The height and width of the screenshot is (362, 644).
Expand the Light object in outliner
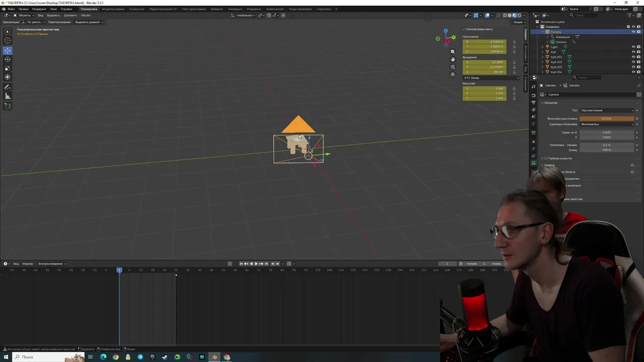coord(542,47)
